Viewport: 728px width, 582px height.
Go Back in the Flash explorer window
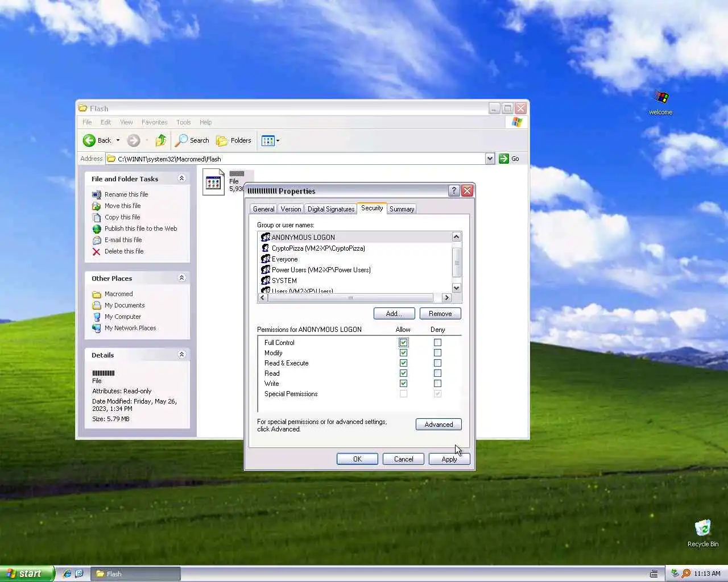pos(97,140)
